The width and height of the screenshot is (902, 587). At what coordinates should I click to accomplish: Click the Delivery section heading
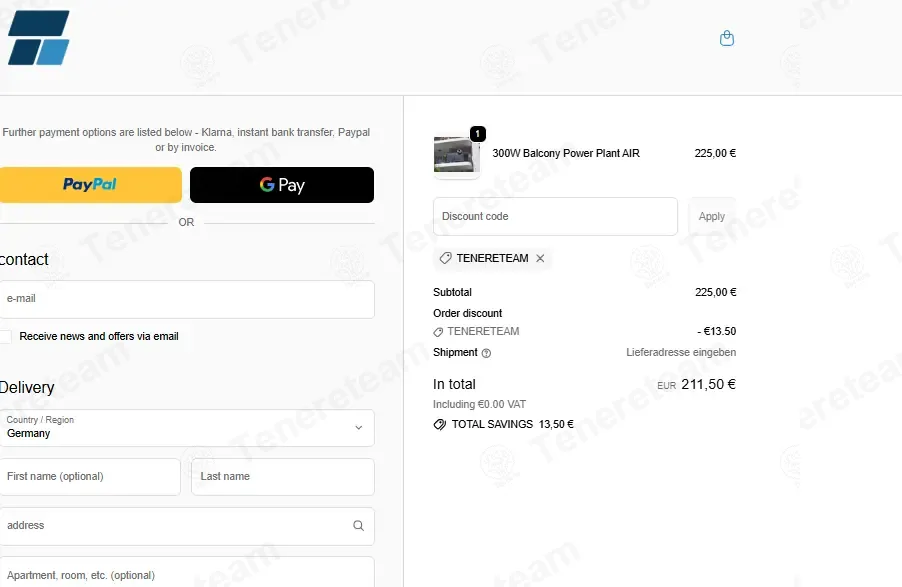(26, 387)
